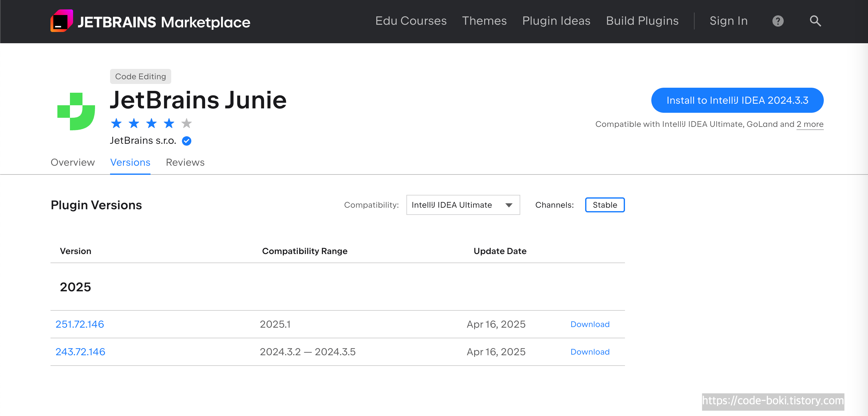Download version 251.72.146

point(590,324)
